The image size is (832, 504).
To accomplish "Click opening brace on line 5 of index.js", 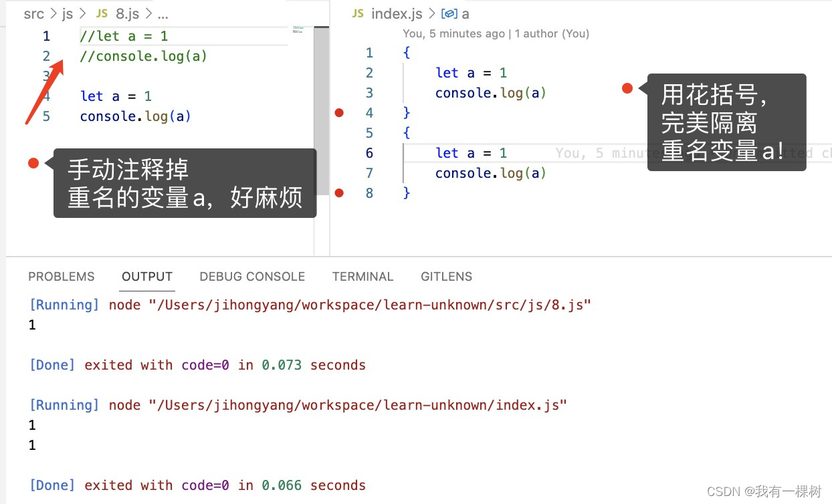I will tap(407, 133).
